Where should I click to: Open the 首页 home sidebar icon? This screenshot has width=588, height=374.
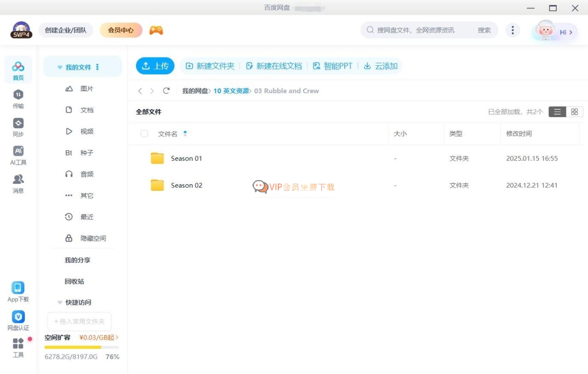[x=18, y=70]
